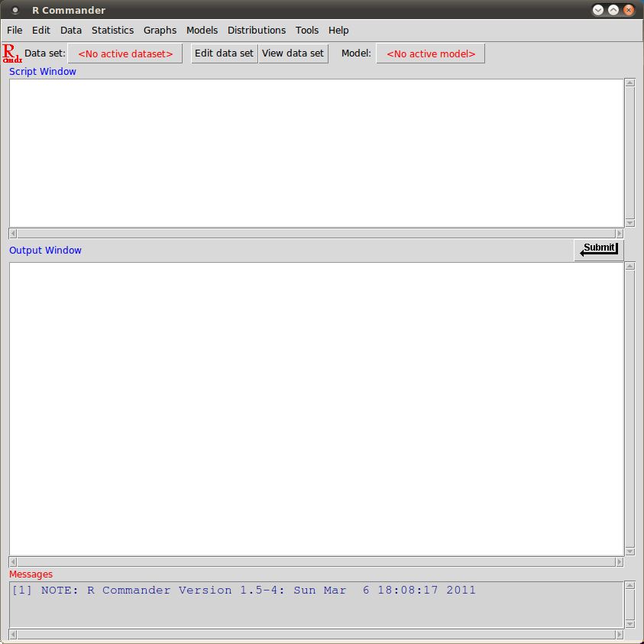Open the Models menu
The image size is (644, 644).
coord(202,31)
